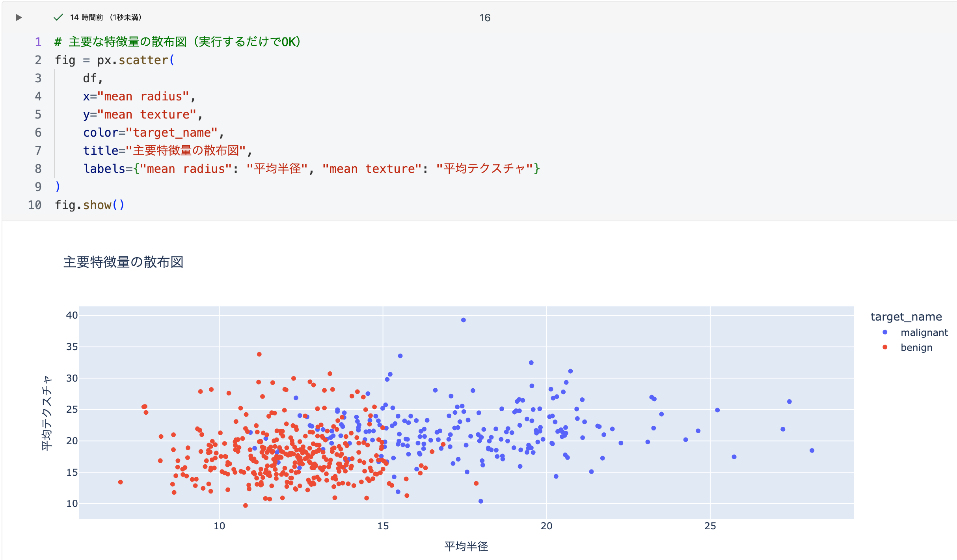This screenshot has height=560, width=957.
Task: Click line number 10 in the gutter
Action: [x=35, y=205]
